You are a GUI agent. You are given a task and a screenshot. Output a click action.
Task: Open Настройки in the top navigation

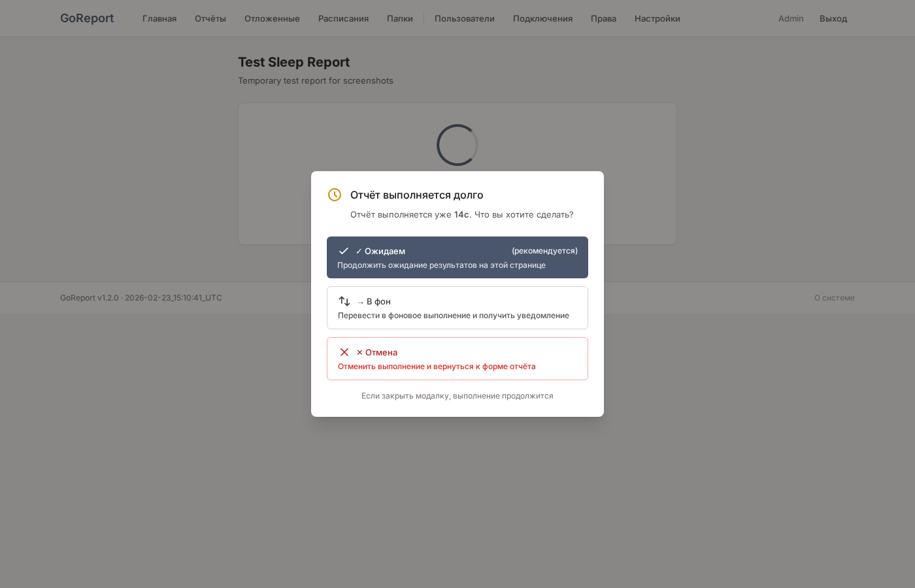pyautogui.click(x=657, y=19)
